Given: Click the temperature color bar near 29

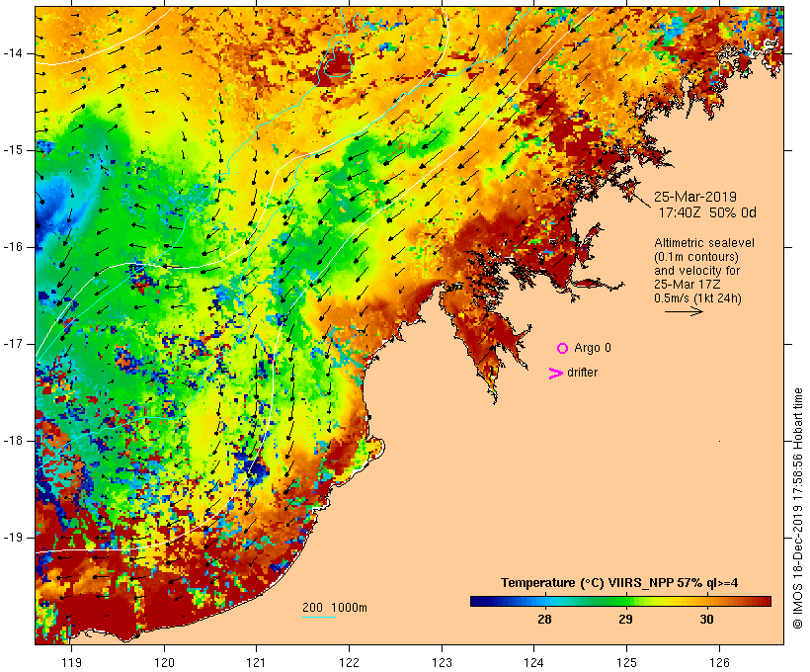Looking at the screenshot, I should pyautogui.click(x=625, y=601).
